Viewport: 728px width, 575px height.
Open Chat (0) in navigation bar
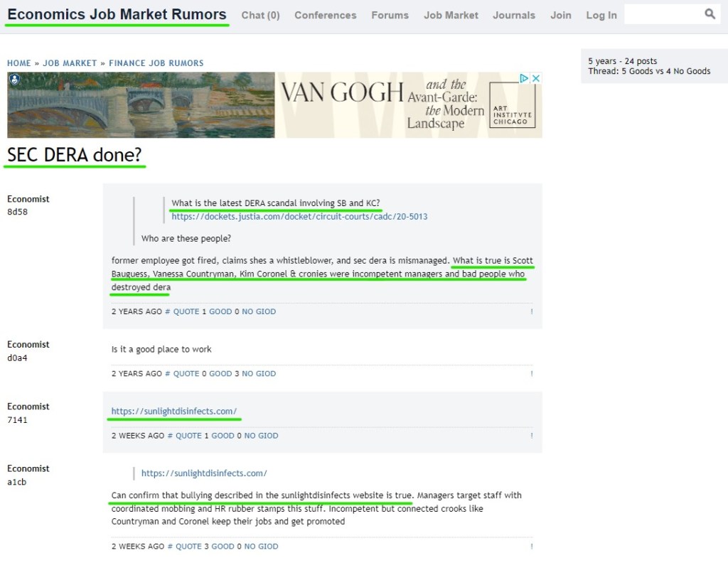click(260, 15)
